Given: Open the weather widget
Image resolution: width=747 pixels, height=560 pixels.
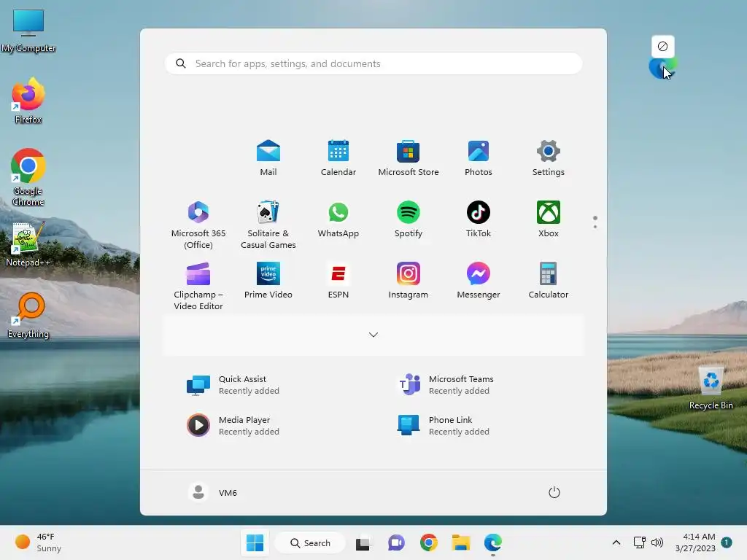Looking at the screenshot, I should point(38,542).
